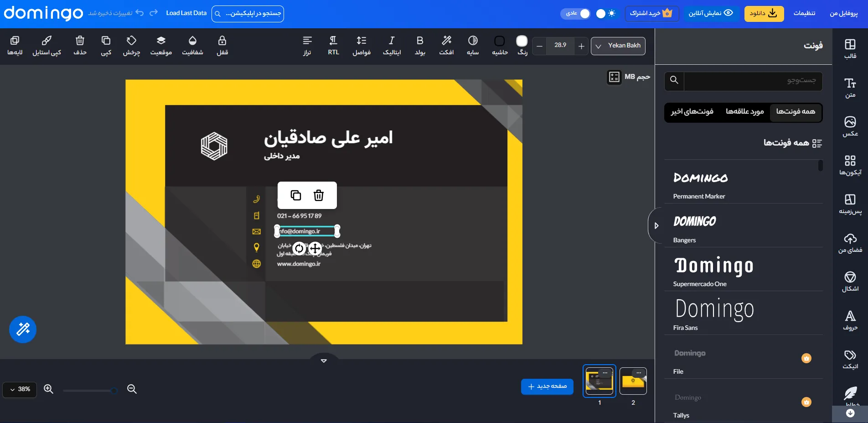
Task: Open the Shapes (اشکال) sidebar panel
Action: [850, 282]
